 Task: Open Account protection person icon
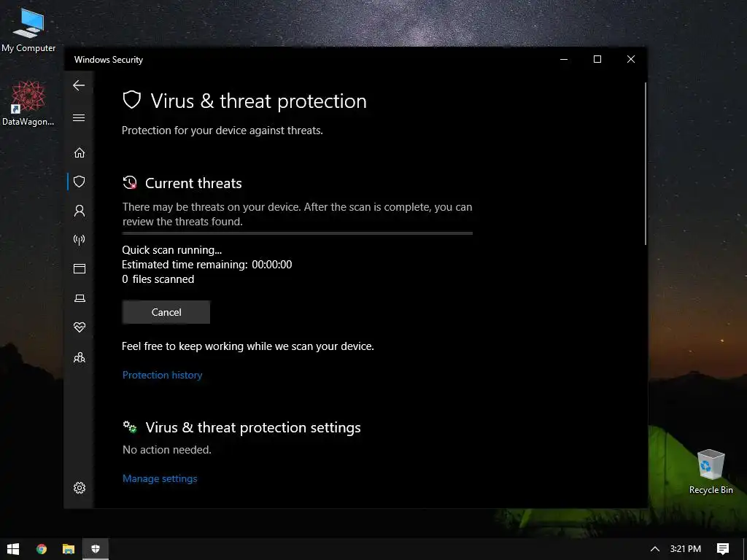pyautogui.click(x=80, y=211)
